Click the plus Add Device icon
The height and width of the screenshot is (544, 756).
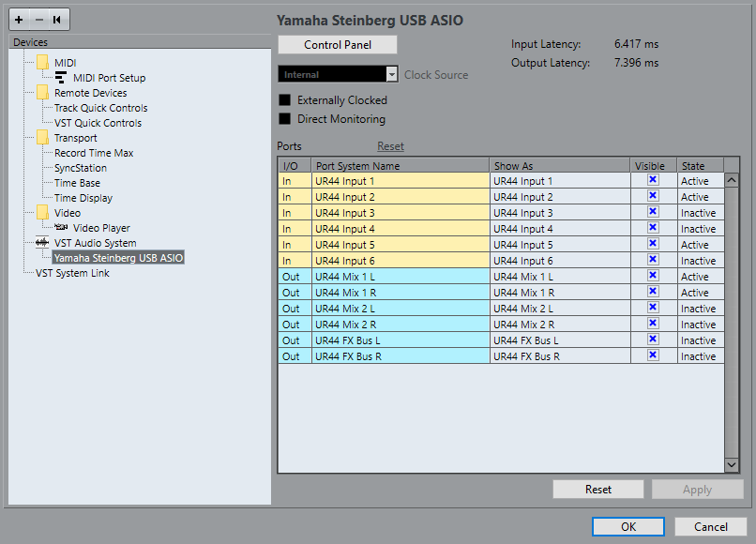pos(19,20)
